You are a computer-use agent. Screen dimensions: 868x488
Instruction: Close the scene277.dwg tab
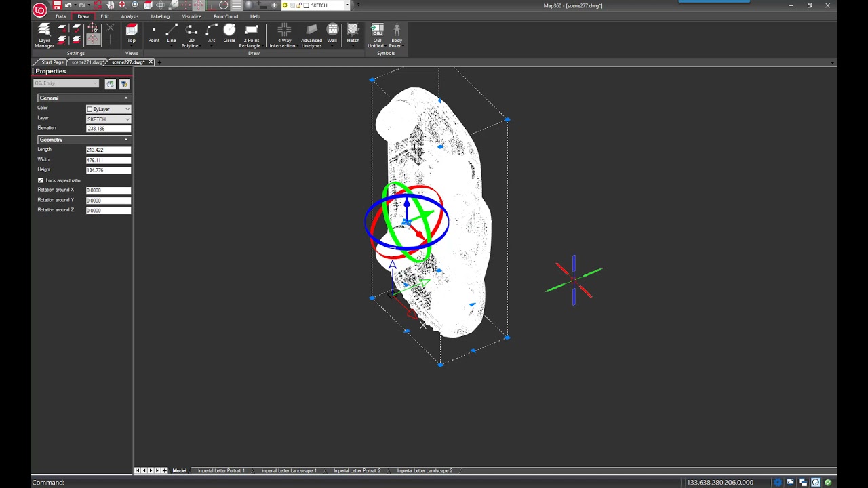(151, 62)
